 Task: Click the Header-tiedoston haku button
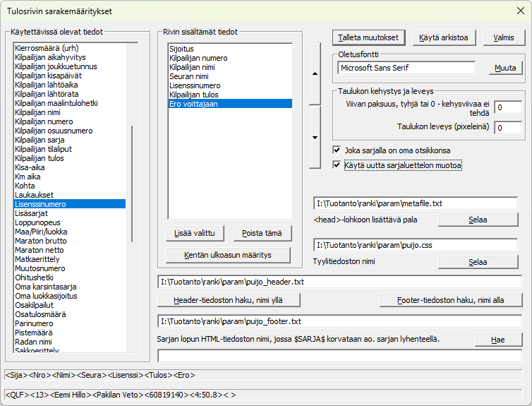tap(229, 300)
